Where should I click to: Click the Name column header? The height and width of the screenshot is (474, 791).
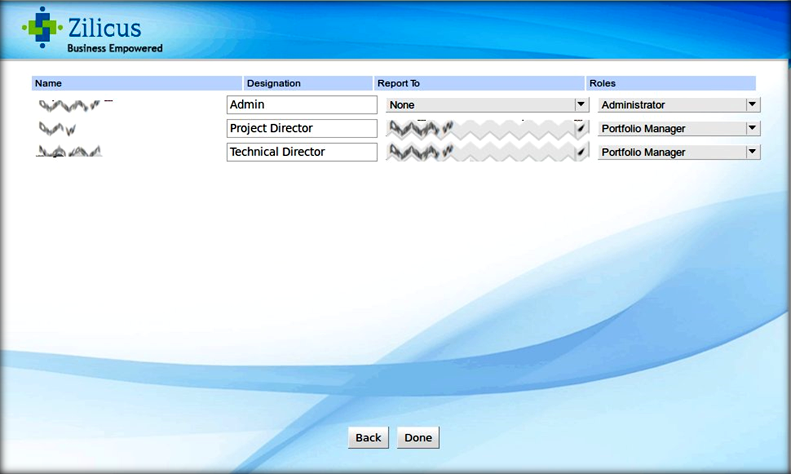49,84
